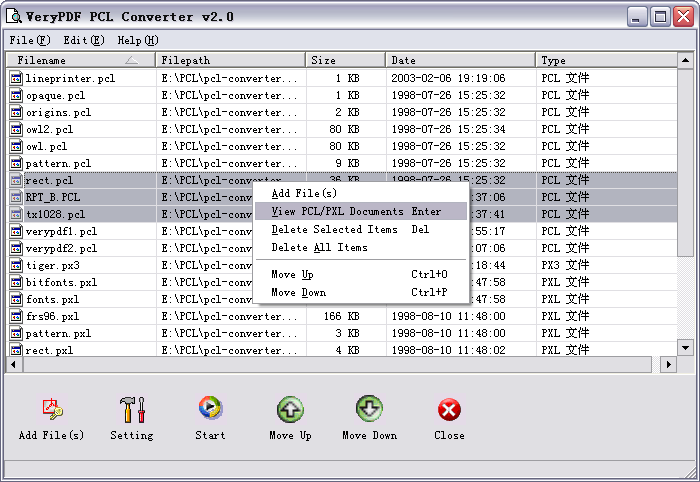Click the VeryPDF title bar app icon
Screen dimensions: 700x482
tap(13, 17)
